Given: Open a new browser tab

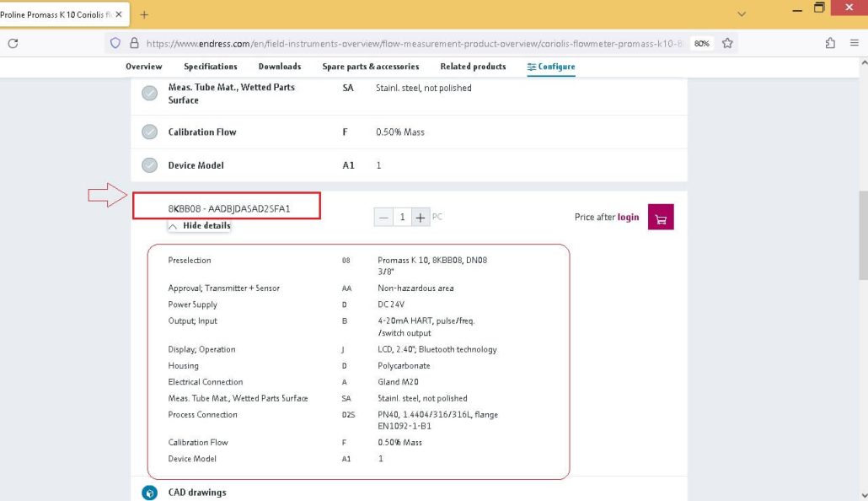Looking at the screenshot, I should [144, 15].
